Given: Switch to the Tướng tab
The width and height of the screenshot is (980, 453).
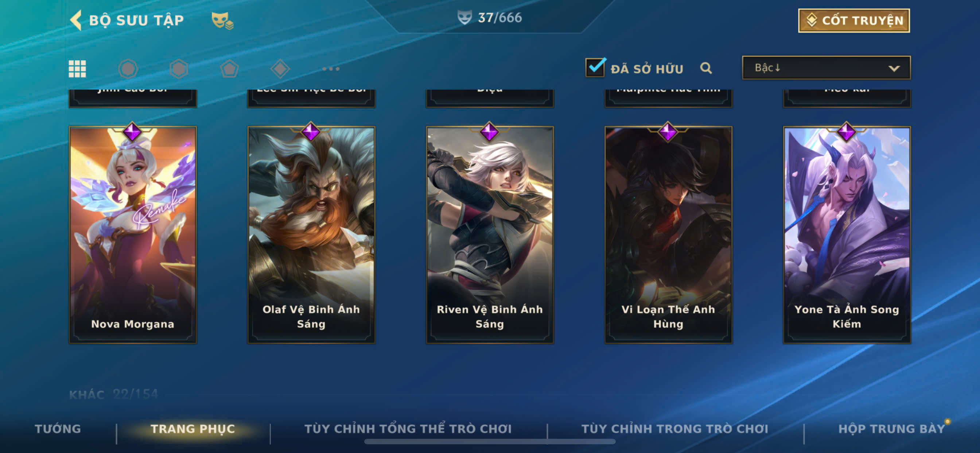Looking at the screenshot, I should (x=58, y=429).
